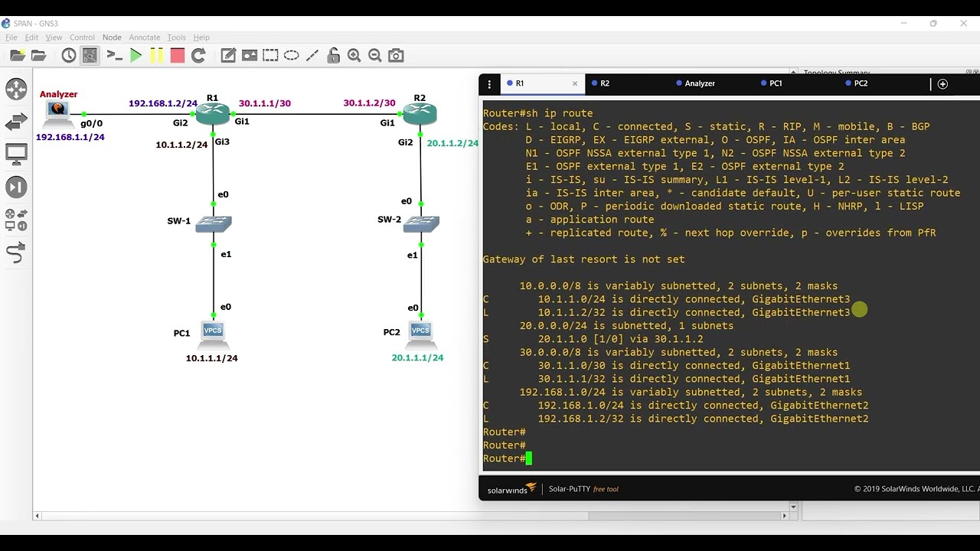The width and height of the screenshot is (980, 551).
Task: Select the R1 router node
Action: point(213,114)
